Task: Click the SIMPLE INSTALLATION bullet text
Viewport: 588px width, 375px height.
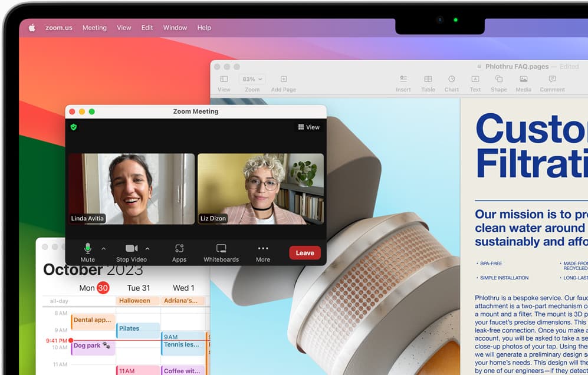Action: click(504, 278)
